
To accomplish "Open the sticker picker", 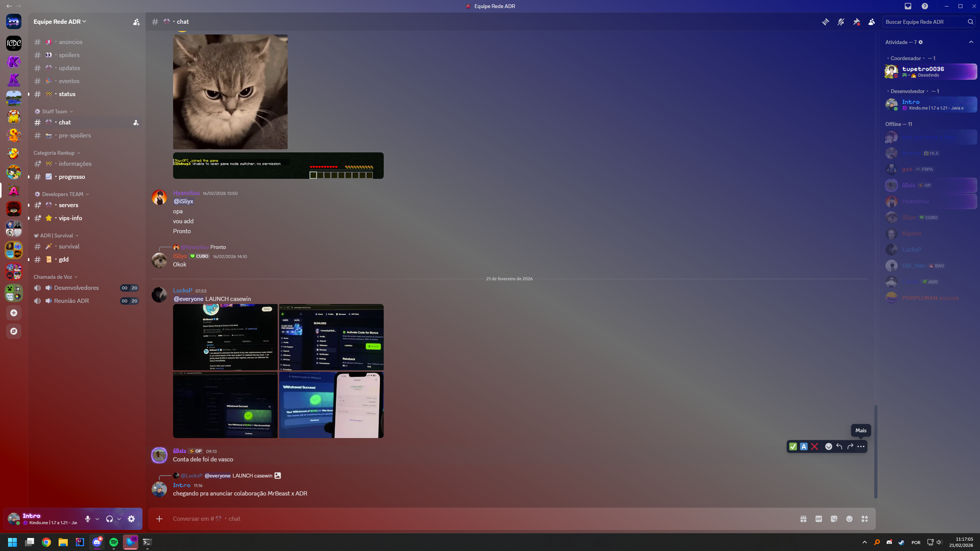I will 834,518.
